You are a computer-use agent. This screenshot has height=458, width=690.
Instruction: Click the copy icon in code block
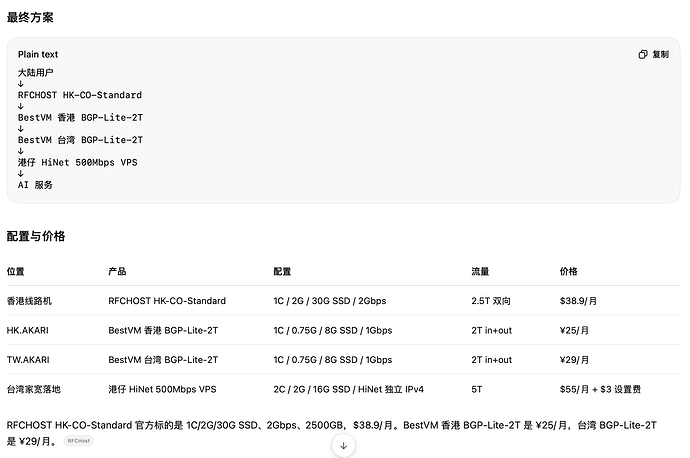pyautogui.click(x=643, y=55)
